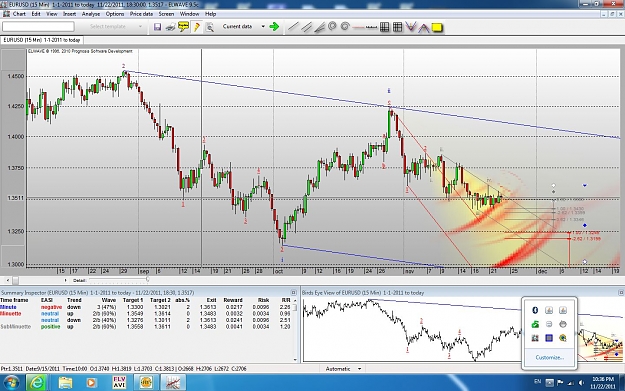Click the ELWAVE chart taskbar button
Image resolution: width=625 pixels, height=391 pixels.
pos(173,383)
